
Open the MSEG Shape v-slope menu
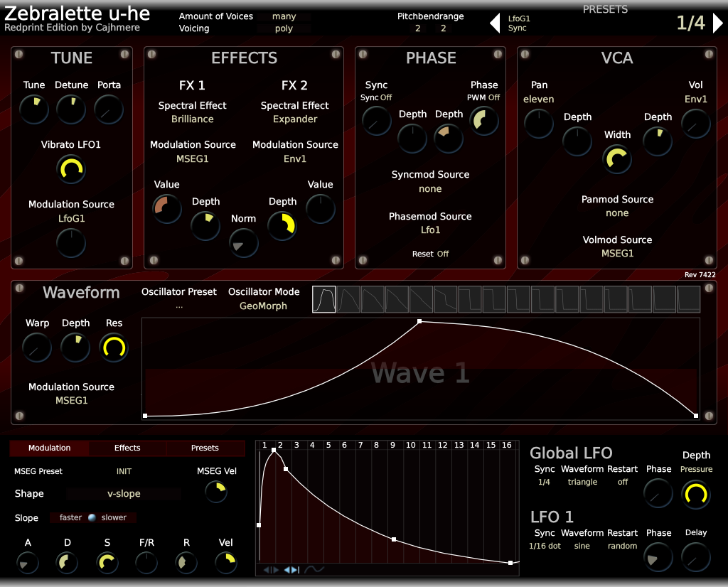(x=124, y=494)
